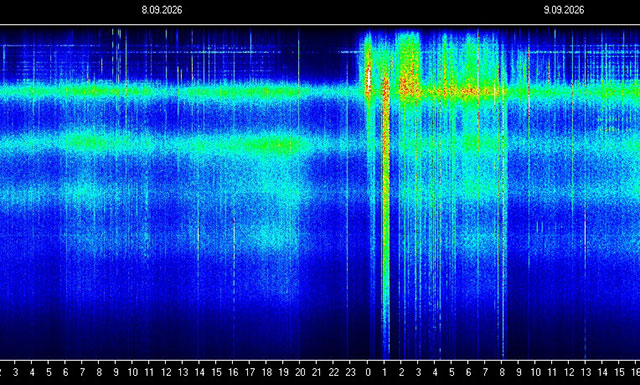Pick hour 3 on the 9.09.2026 axis
This screenshot has height=385, width=640.
[x=418, y=372]
